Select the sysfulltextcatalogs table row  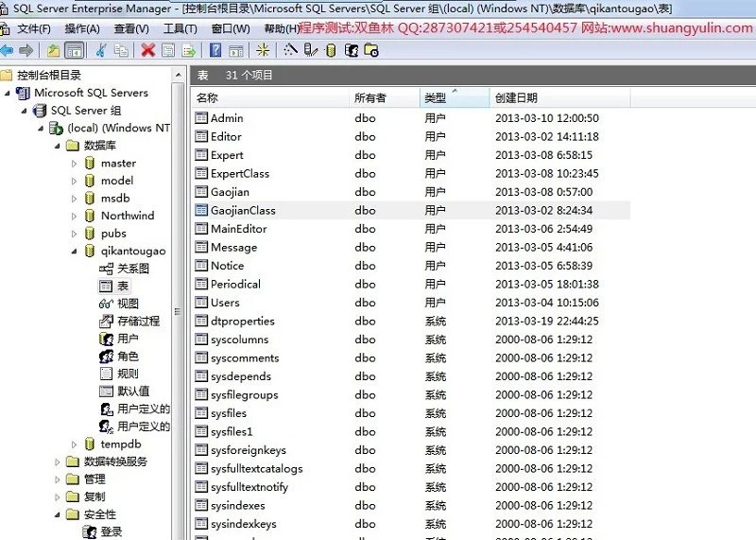pos(411,468)
